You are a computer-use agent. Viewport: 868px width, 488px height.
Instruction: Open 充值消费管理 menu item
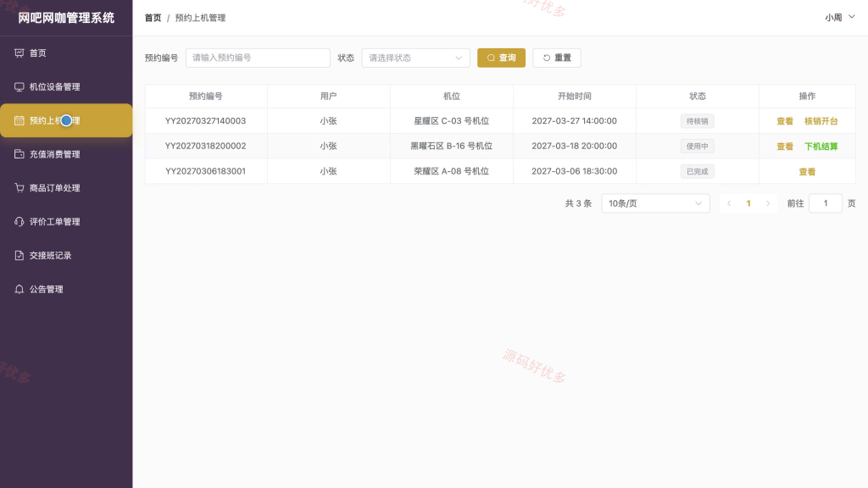click(66, 154)
